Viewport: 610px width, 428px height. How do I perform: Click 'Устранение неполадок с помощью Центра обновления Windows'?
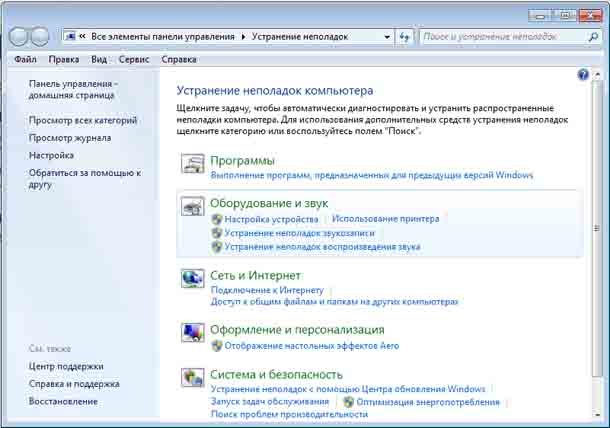(348, 389)
